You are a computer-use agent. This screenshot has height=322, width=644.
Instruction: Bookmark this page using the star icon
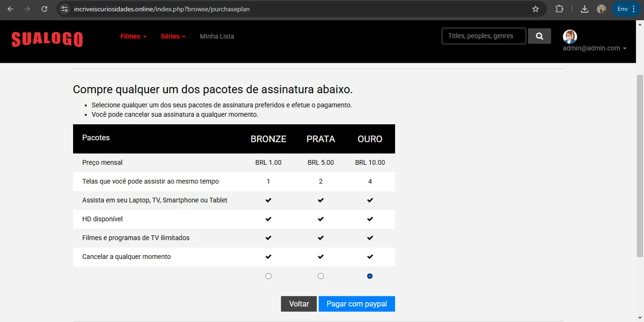point(535,9)
